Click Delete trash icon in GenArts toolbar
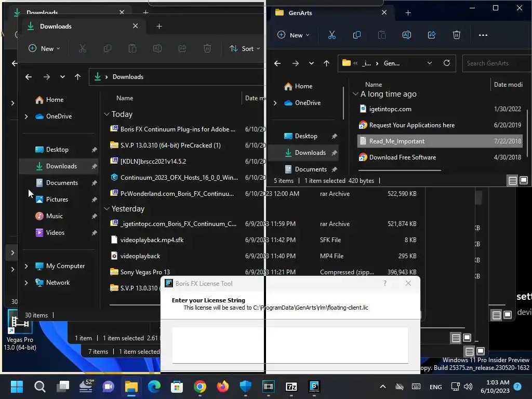532x399 pixels. point(457,35)
